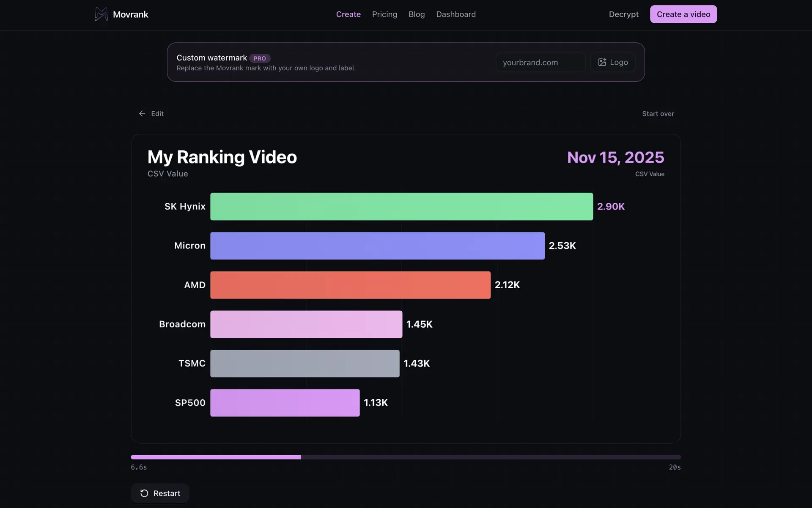Click the red AMD bar
The height and width of the screenshot is (508, 812).
pos(350,285)
